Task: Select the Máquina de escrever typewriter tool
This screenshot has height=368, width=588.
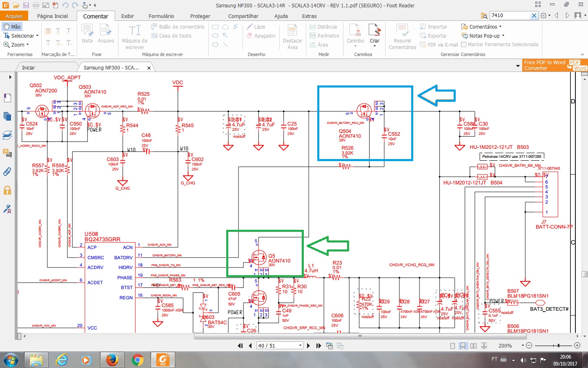Action: tap(135, 37)
